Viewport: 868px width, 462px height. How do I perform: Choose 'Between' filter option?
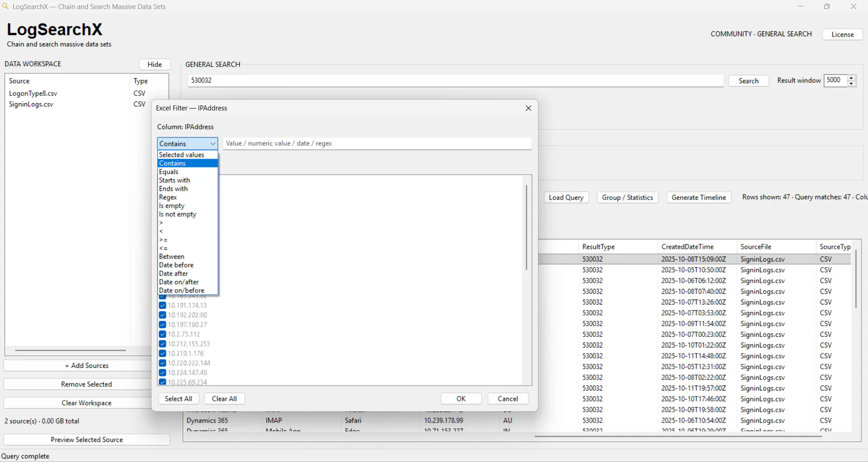pyautogui.click(x=188, y=257)
